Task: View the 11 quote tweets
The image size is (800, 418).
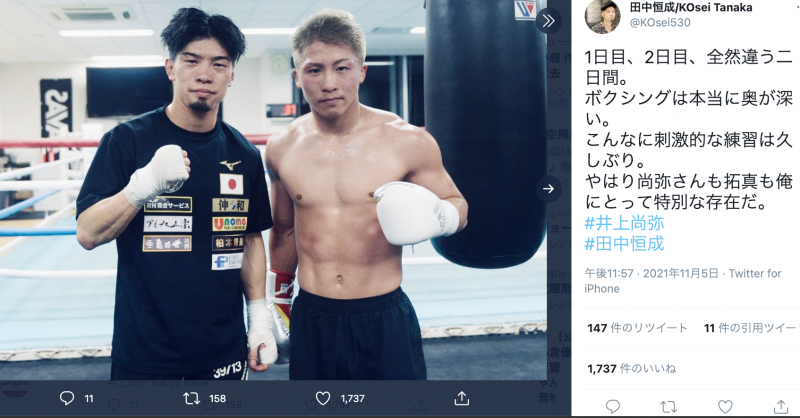Action: click(x=750, y=328)
